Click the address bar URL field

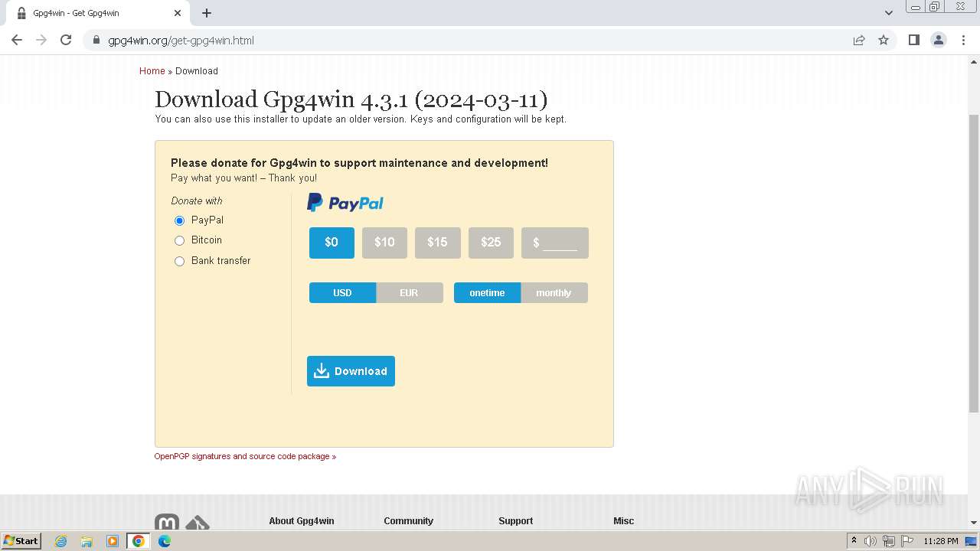point(475,41)
